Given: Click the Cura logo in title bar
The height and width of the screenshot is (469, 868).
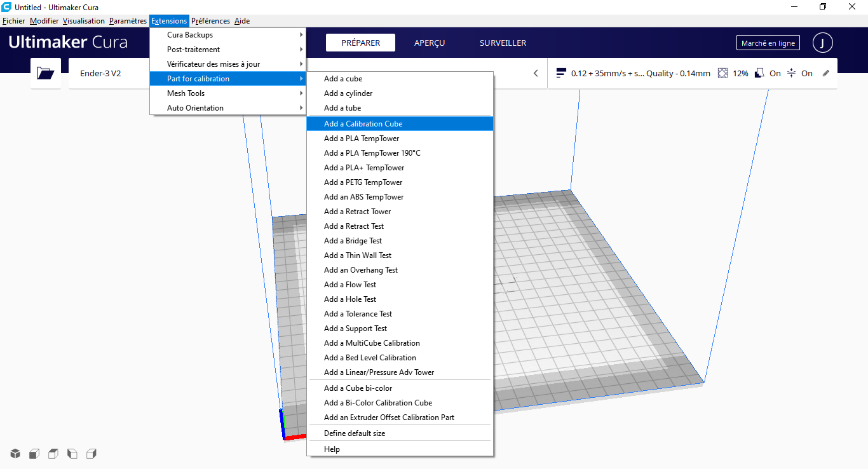Looking at the screenshot, I should coord(7,7).
